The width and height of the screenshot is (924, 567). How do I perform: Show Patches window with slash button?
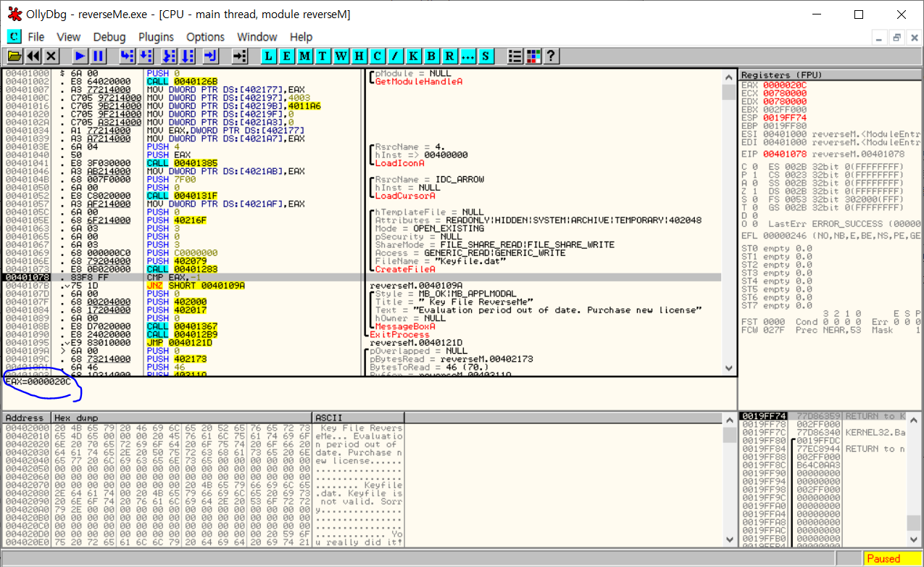pyautogui.click(x=396, y=56)
